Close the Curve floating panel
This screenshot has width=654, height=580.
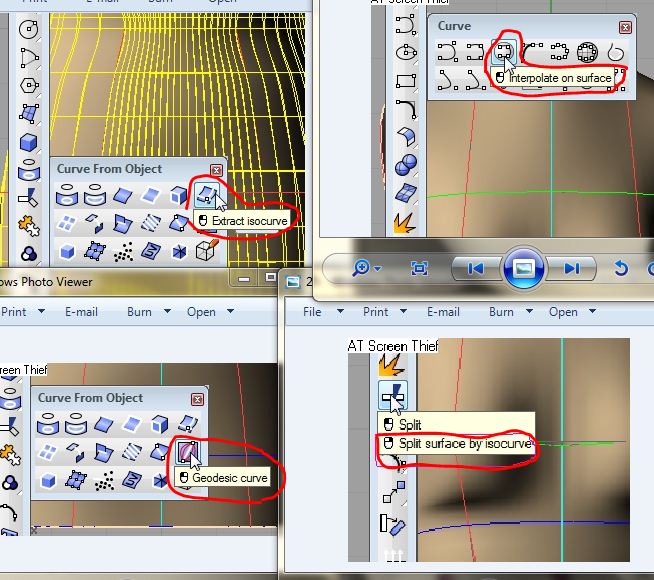coord(625,28)
